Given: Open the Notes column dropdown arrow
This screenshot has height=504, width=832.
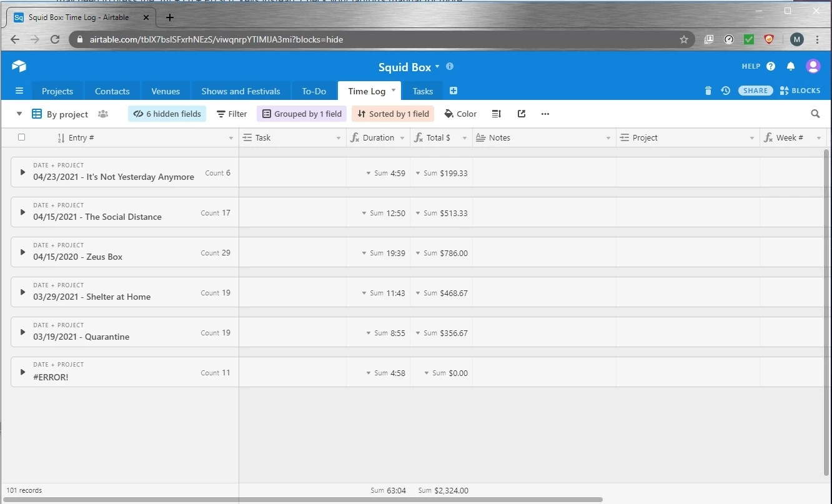Looking at the screenshot, I should [608, 138].
